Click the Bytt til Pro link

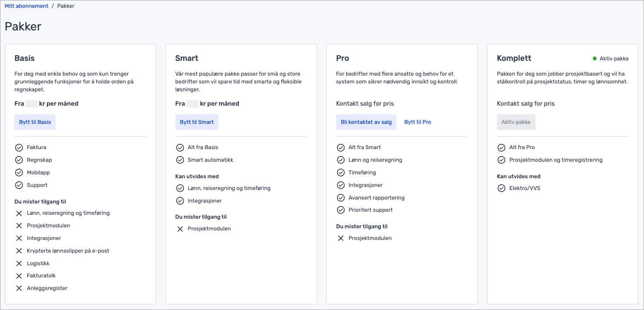pos(418,122)
